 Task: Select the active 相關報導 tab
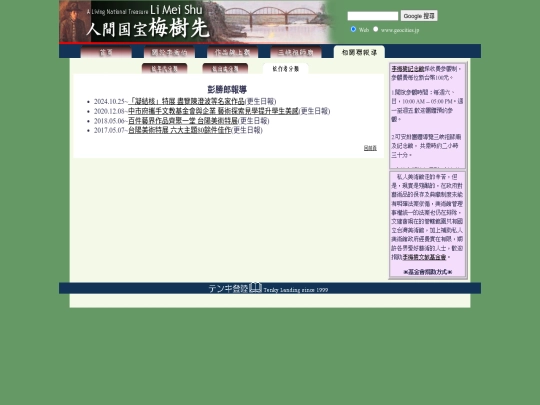(359, 52)
